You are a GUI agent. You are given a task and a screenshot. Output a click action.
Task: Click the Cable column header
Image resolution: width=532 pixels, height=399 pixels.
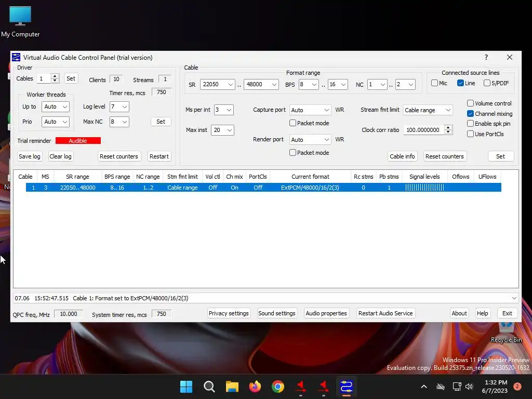coord(25,177)
